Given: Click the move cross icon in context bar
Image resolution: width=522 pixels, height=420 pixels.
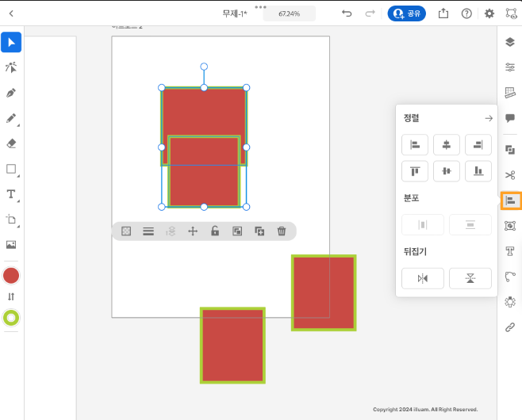Looking at the screenshot, I should pyautogui.click(x=193, y=231).
